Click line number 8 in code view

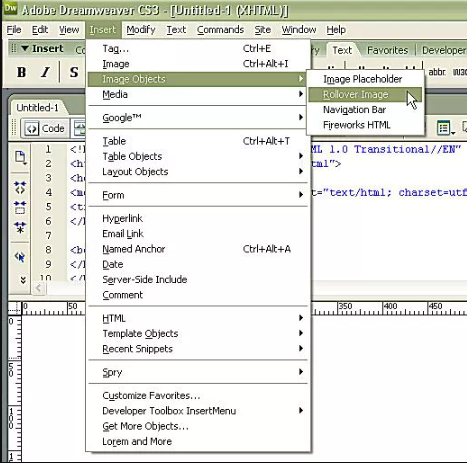point(48,250)
